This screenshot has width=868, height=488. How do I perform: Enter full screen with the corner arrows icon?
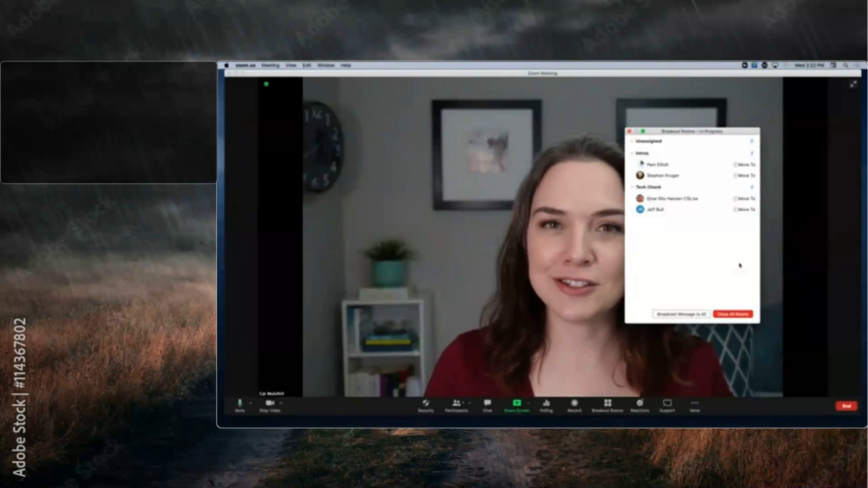point(853,84)
